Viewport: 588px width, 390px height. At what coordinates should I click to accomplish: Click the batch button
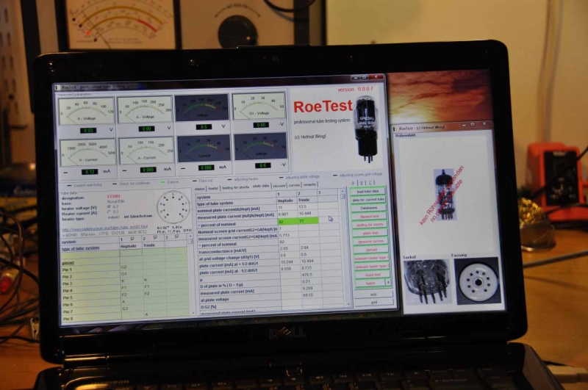[370, 284]
